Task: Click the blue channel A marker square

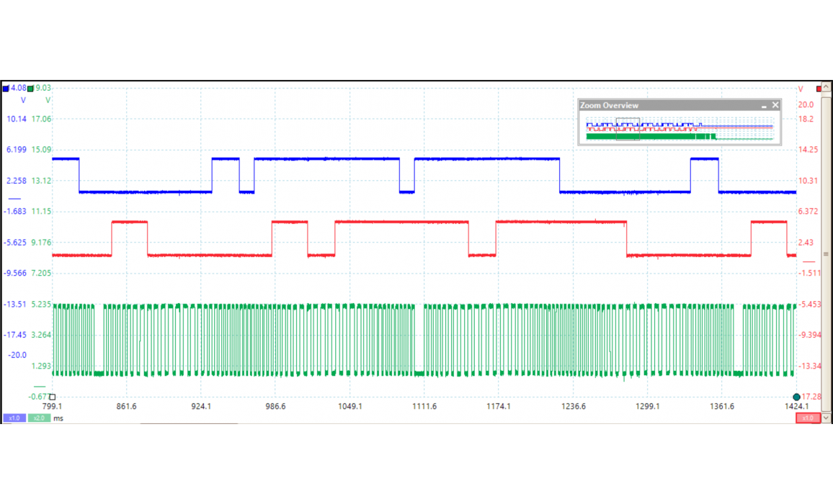Action: [6, 89]
